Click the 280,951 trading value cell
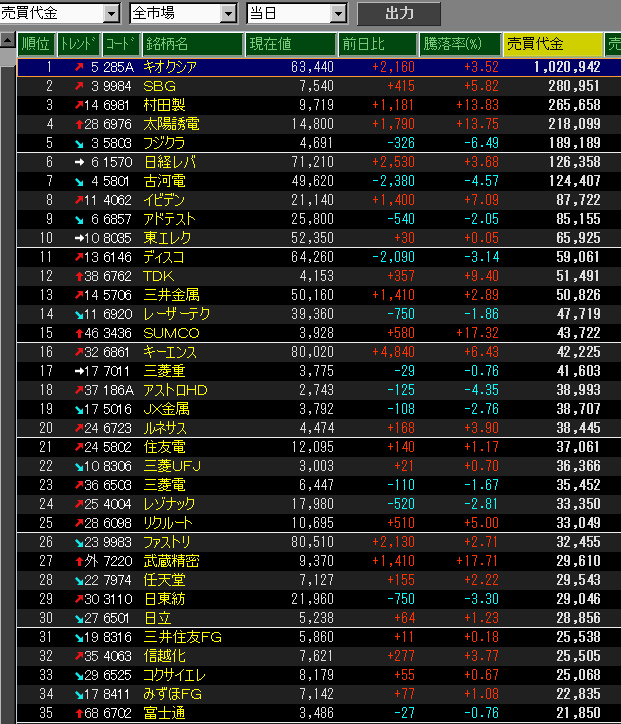 (x=574, y=86)
